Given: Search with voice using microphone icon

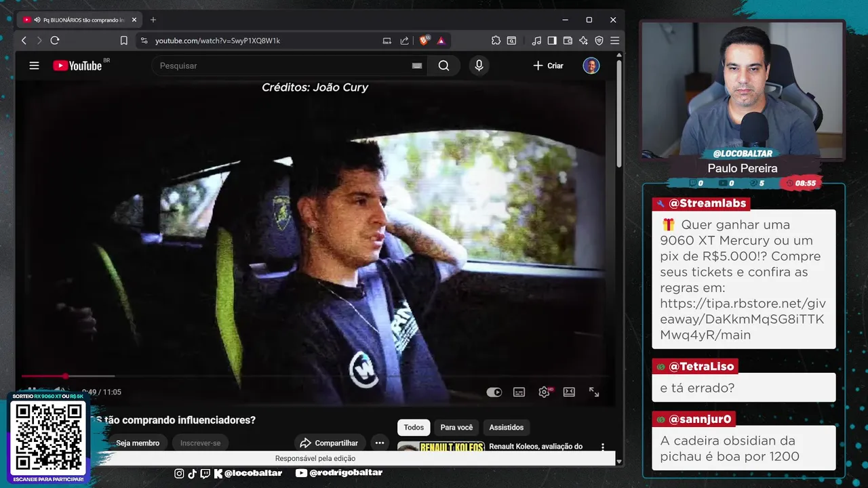Looking at the screenshot, I should (x=479, y=66).
